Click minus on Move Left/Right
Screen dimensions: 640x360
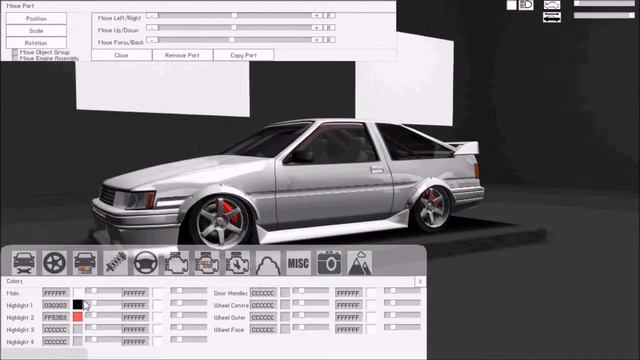[x=152, y=16]
